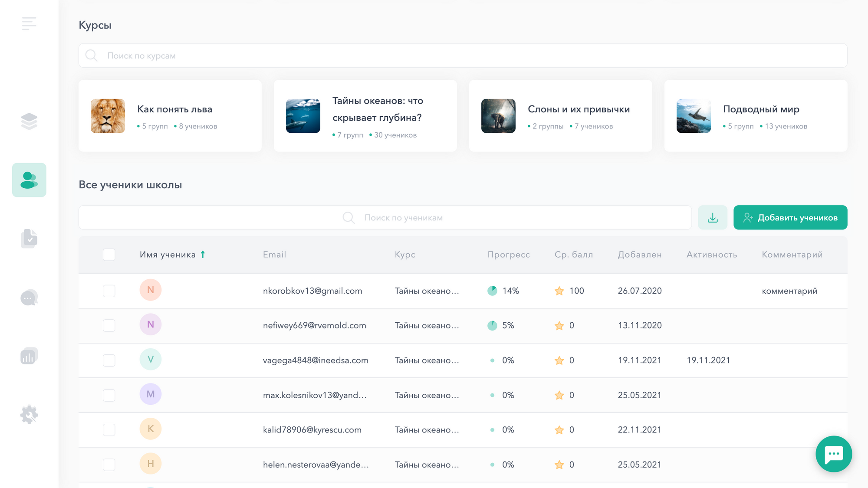The width and height of the screenshot is (868, 488).
Task: Open the students section in sidebar
Action: click(29, 180)
